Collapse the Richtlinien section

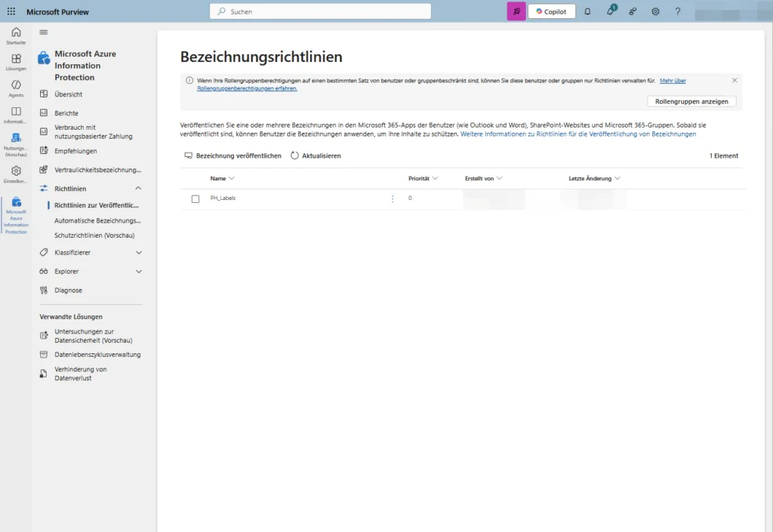pyautogui.click(x=138, y=188)
